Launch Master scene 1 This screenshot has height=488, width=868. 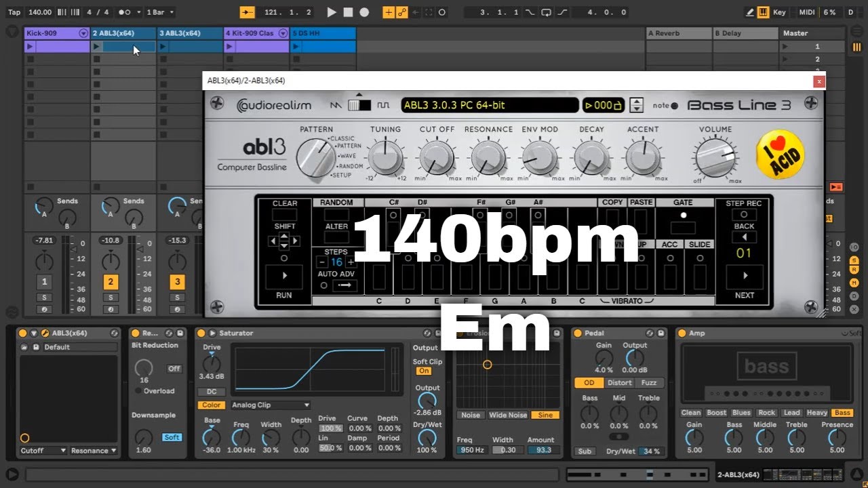[787, 47]
